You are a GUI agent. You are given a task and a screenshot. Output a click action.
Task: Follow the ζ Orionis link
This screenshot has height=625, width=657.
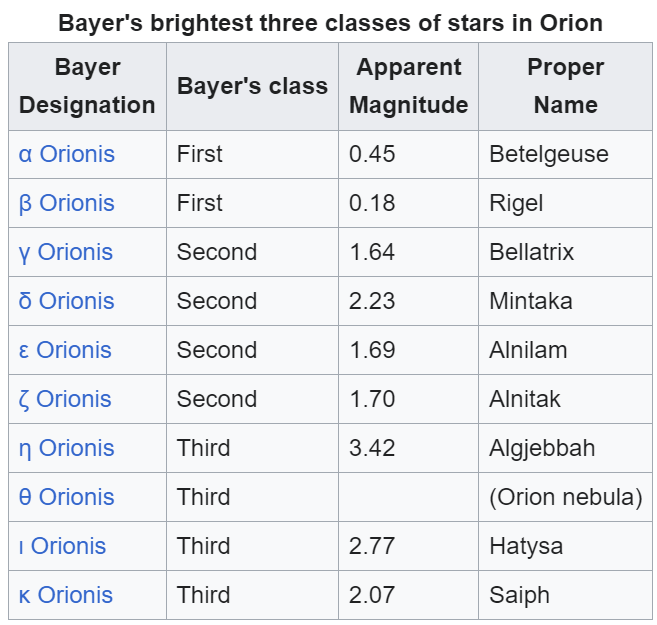(x=65, y=399)
